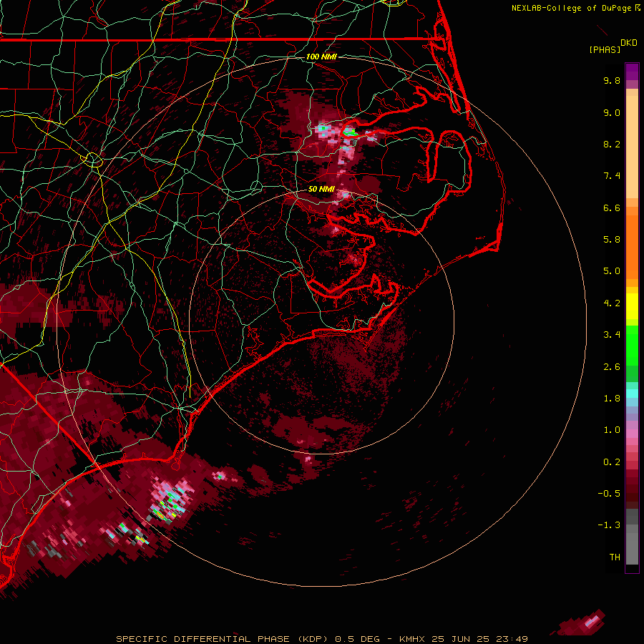Click the 1.8 legend value

pyautogui.click(x=612, y=399)
